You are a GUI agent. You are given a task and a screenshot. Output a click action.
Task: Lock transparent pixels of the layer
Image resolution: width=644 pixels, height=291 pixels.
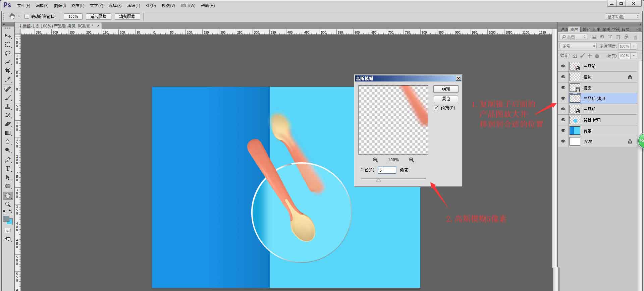coord(575,56)
